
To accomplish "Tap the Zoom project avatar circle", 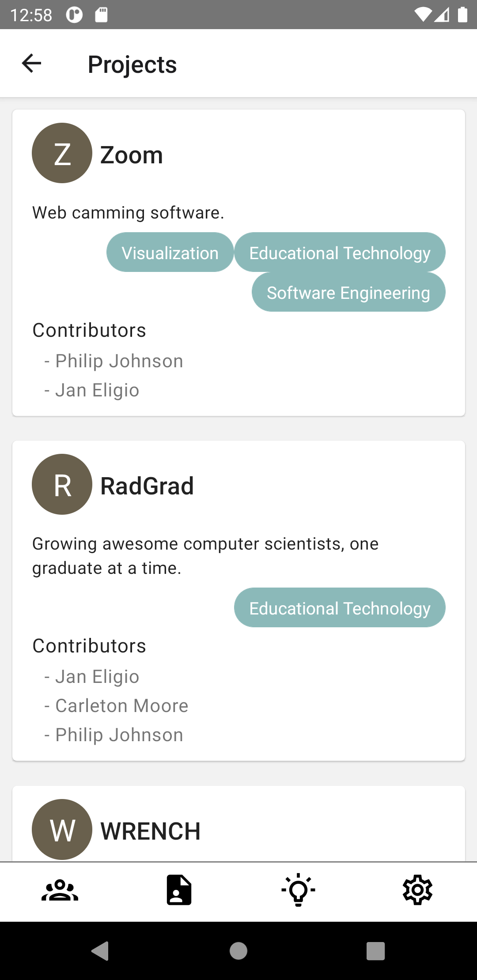I will click(x=62, y=153).
